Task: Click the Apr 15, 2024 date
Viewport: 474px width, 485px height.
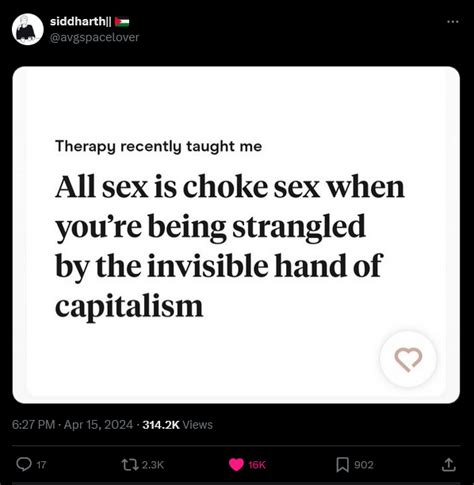Action: click(98, 425)
